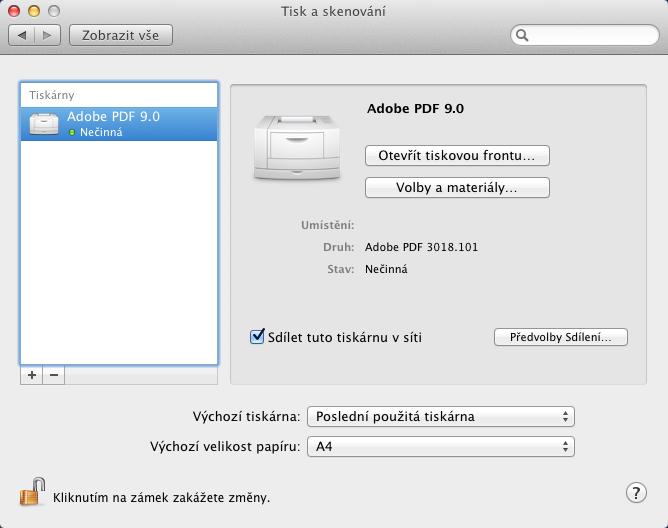The image size is (668, 528).
Task: Close the window with red button
Action: [14, 11]
